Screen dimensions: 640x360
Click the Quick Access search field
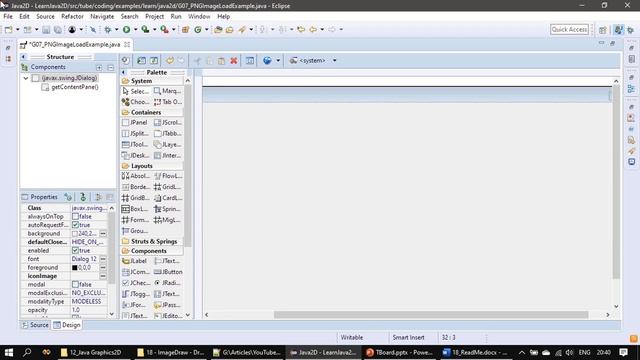(x=569, y=29)
